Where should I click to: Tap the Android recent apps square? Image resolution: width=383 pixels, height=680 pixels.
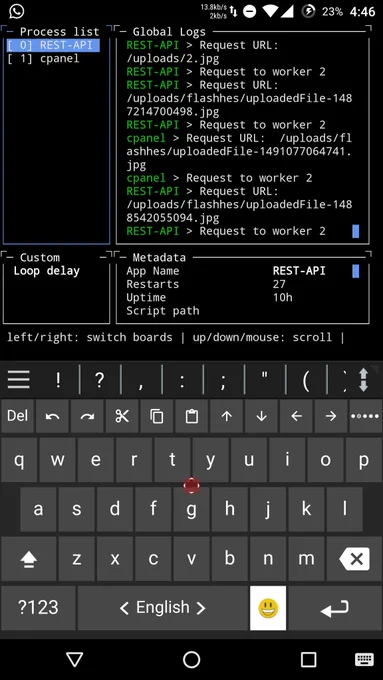(308, 660)
